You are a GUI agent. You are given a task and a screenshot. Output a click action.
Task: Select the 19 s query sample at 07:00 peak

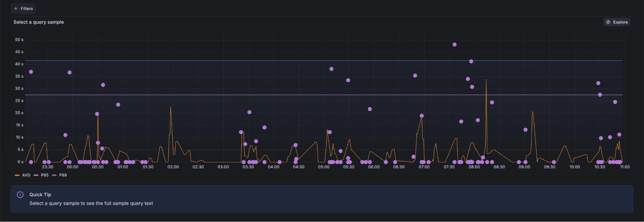[422, 116]
